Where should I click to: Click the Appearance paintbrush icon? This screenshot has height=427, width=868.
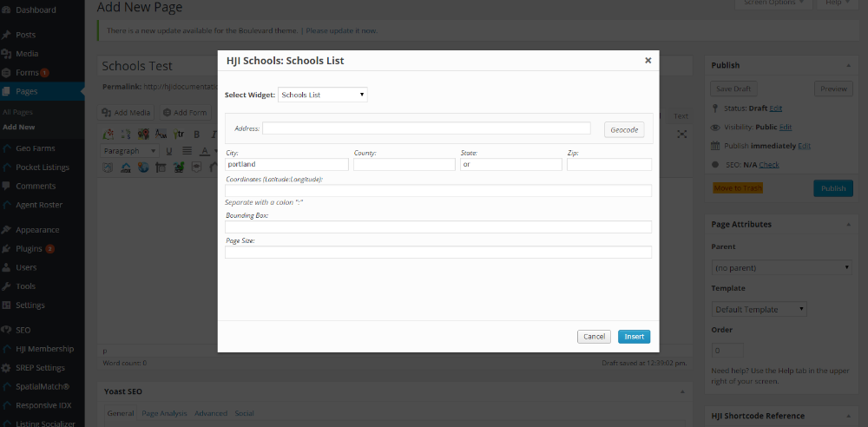pos(6,230)
